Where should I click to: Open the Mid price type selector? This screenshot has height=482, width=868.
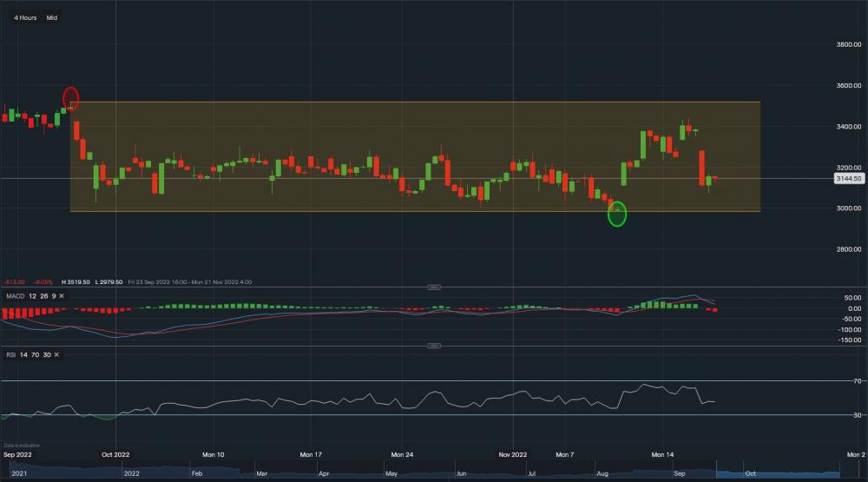click(52, 17)
